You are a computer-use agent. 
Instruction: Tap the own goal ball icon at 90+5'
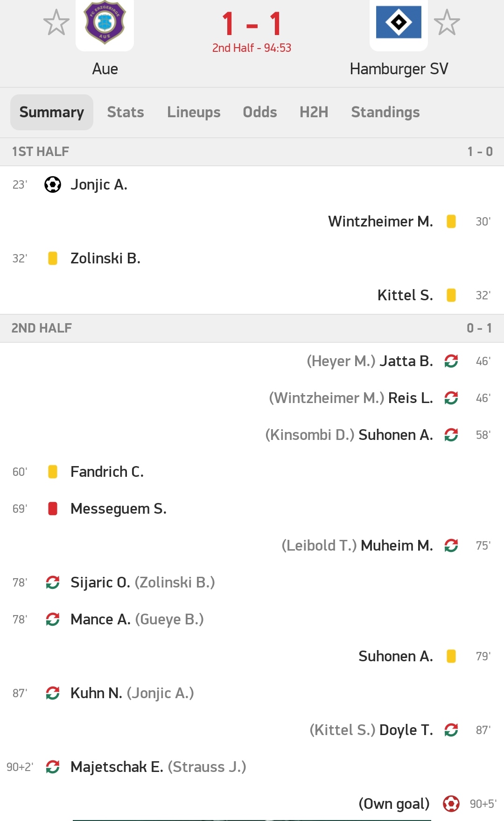tap(451, 804)
